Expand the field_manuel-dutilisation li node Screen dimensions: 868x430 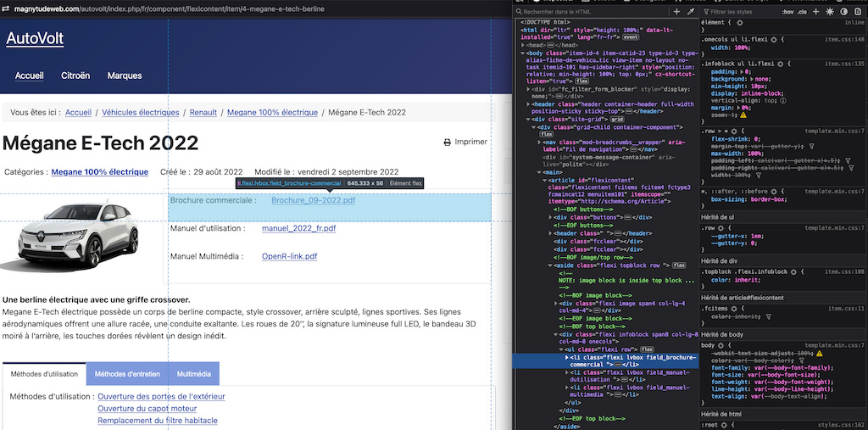pyautogui.click(x=566, y=373)
